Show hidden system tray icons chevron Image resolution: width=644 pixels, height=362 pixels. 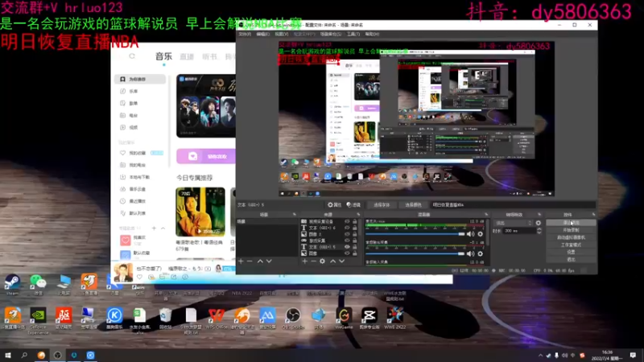click(540, 356)
